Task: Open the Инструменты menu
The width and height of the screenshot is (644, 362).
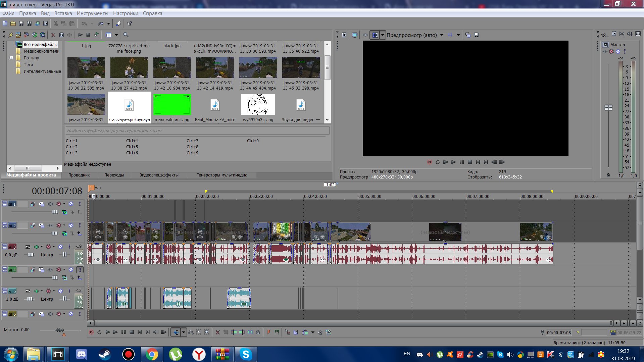Action: (x=92, y=13)
